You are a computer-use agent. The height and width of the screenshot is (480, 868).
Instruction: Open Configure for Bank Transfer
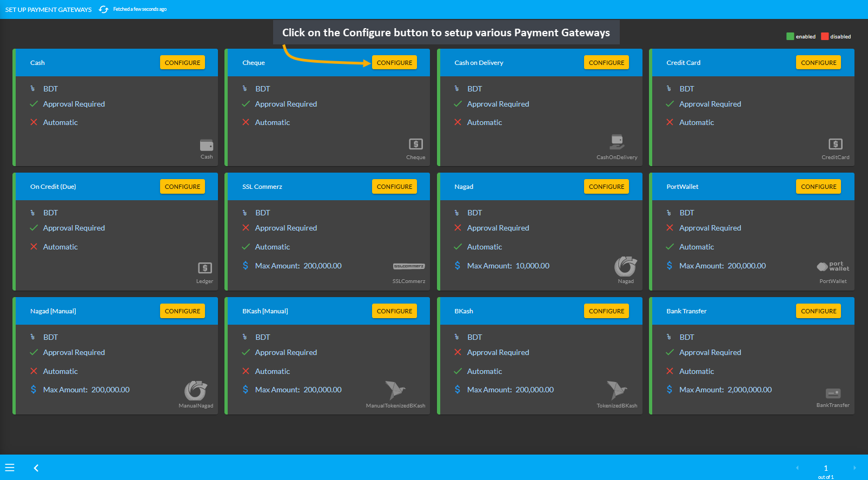pyautogui.click(x=818, y=311)
